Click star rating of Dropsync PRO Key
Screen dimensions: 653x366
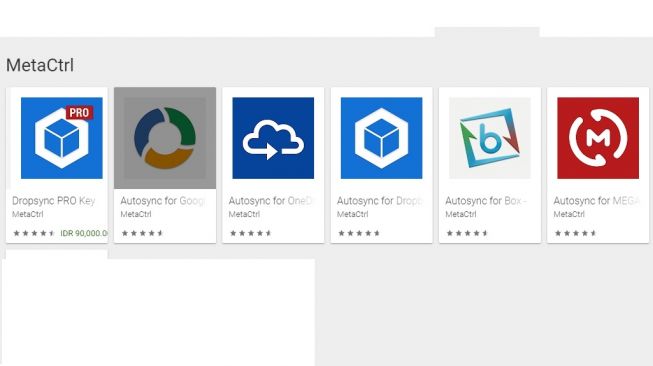tap(34, 233)
